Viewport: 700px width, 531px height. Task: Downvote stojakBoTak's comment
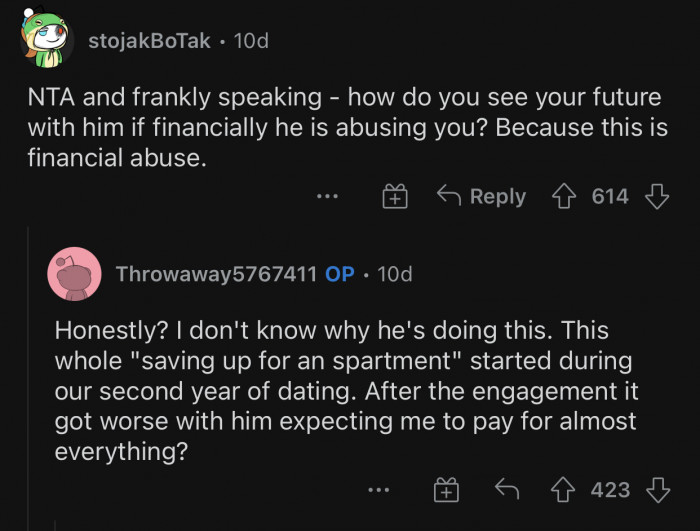[x=657, y=197]
